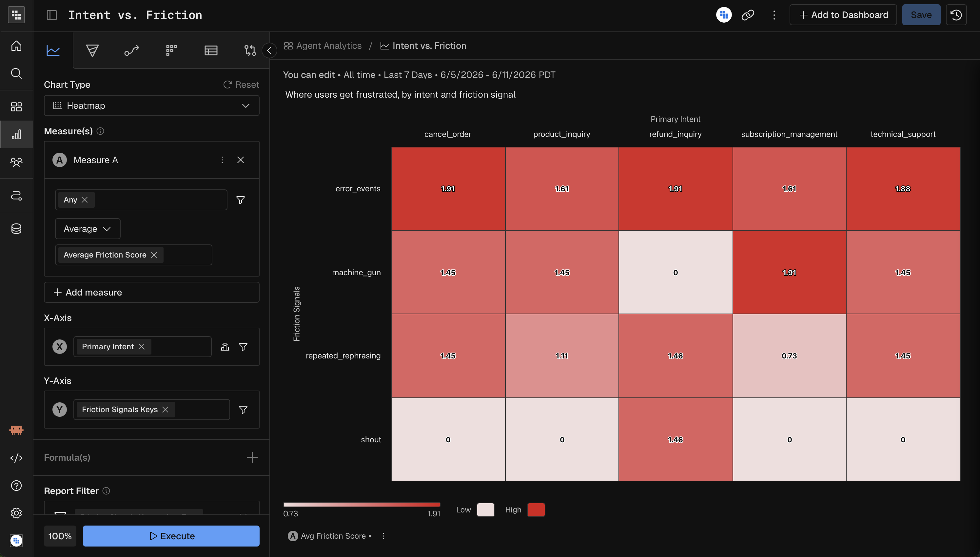Select the compare report tab
Viewport: 980px width, 557px height.
coord(250,50)
